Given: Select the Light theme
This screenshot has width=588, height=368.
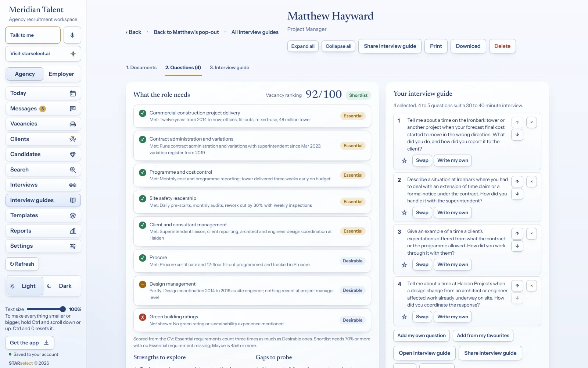Looking at the screenshot, I should coord(25,286).
